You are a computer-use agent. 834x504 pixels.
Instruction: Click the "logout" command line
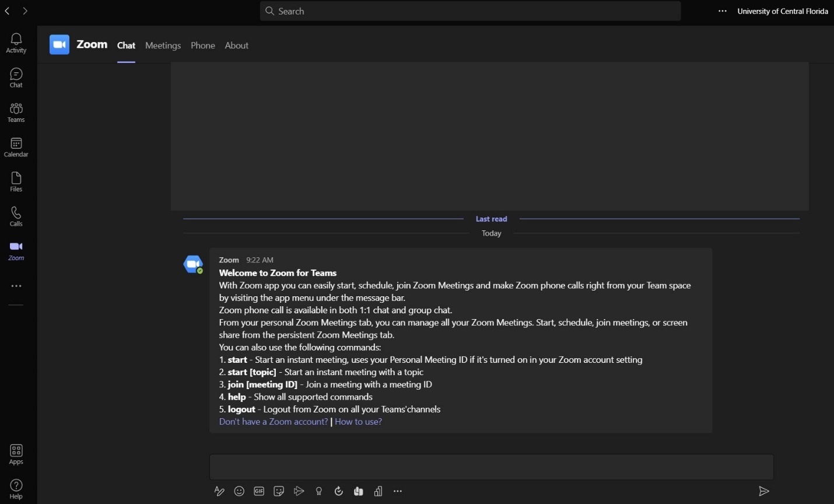tap(330, 409)
